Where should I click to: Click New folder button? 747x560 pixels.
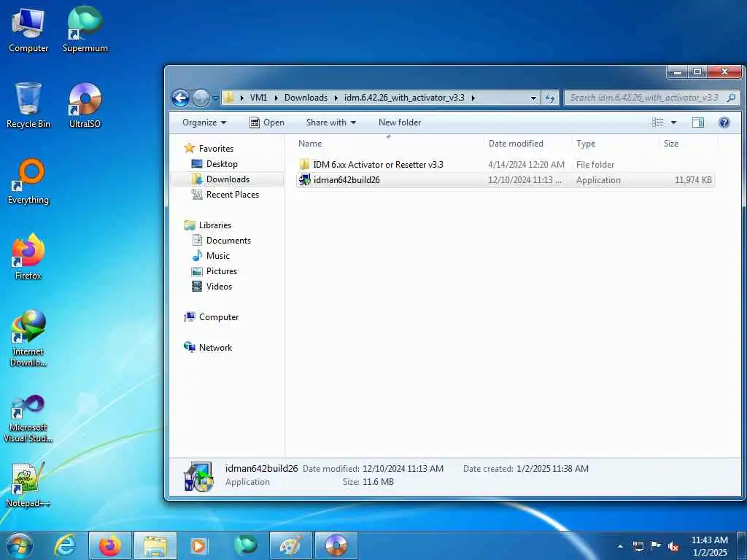[400, 122]
